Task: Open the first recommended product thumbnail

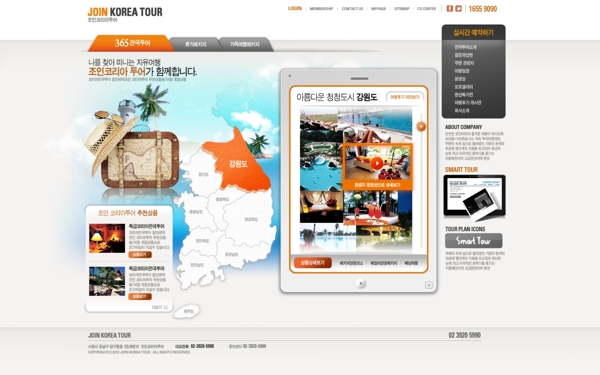Action: pos(107,238)
